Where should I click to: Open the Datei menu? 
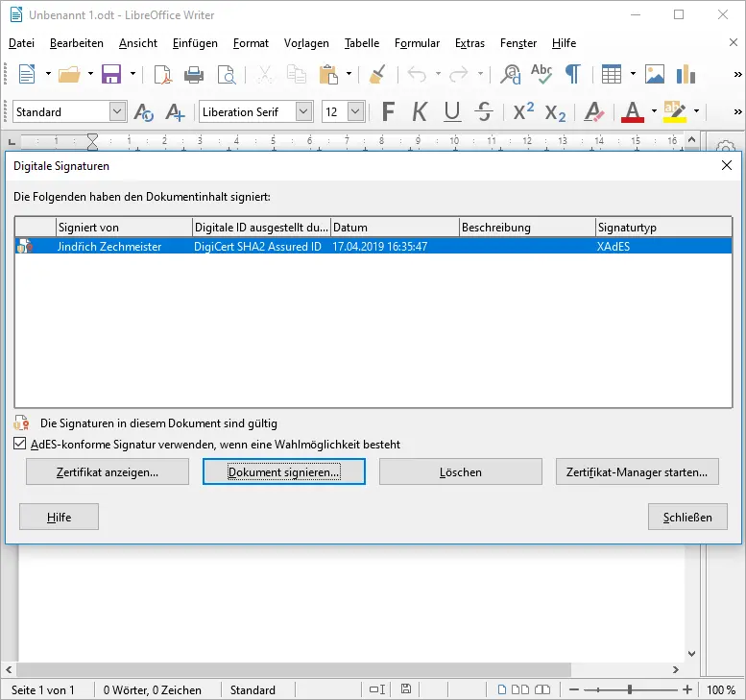pyautogui.click(x=21, y=43)
